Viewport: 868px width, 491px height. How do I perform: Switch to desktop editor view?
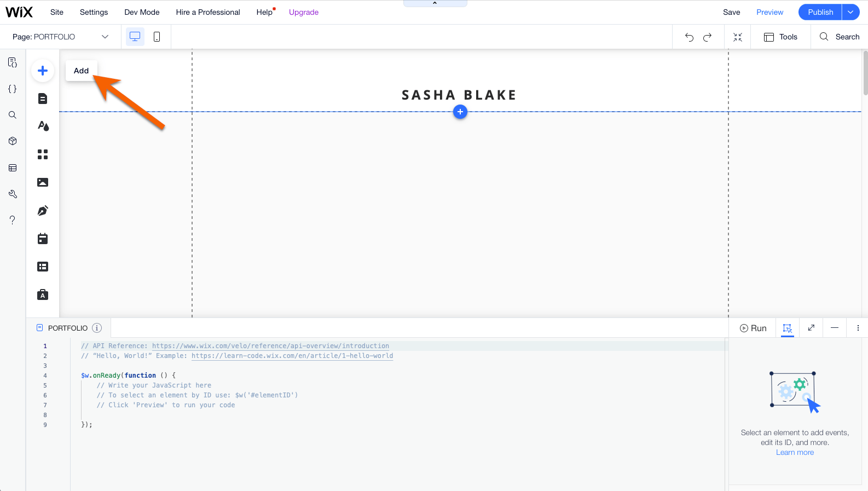[135, 37]
